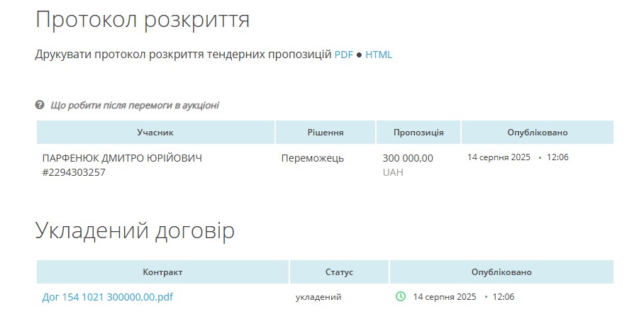Image resolution: width=644 pixels, height=336 pixels.
Task: Click the 'укладений' status cell
Action: (x=318, y=297)
